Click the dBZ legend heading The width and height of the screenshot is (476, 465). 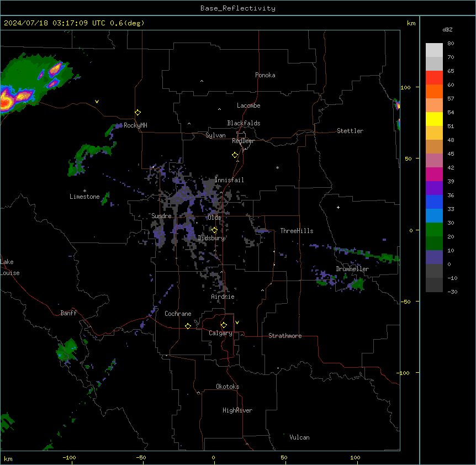point(447,30)
